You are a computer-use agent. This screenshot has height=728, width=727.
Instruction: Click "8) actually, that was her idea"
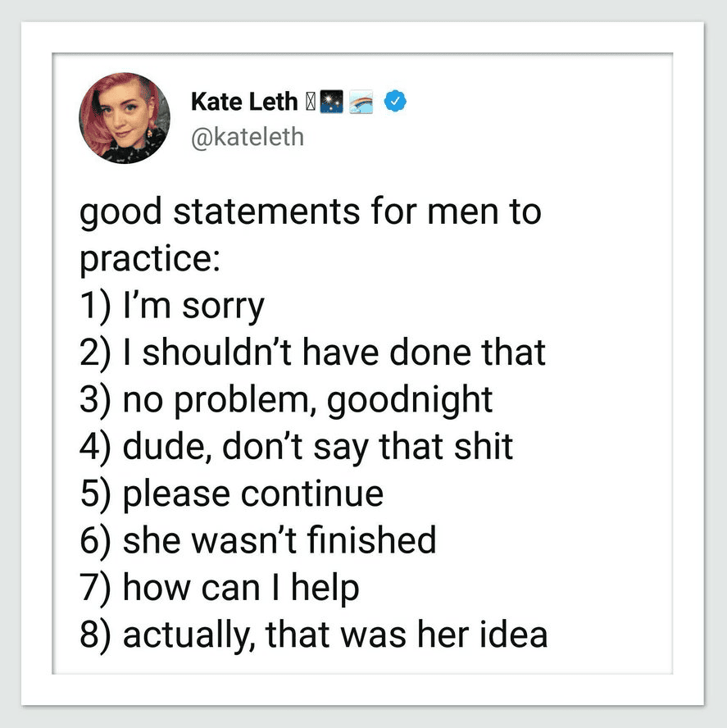click(x=313, y=635)
